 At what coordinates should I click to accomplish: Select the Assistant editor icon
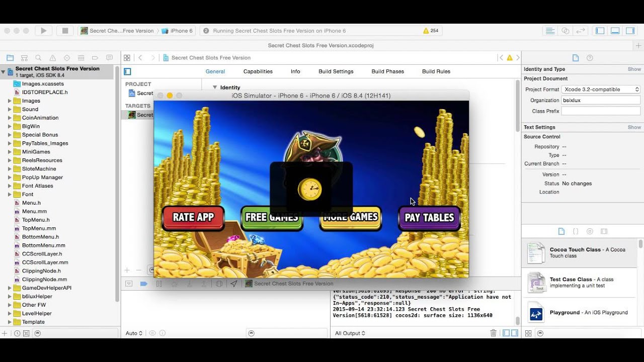pos(565,31)
